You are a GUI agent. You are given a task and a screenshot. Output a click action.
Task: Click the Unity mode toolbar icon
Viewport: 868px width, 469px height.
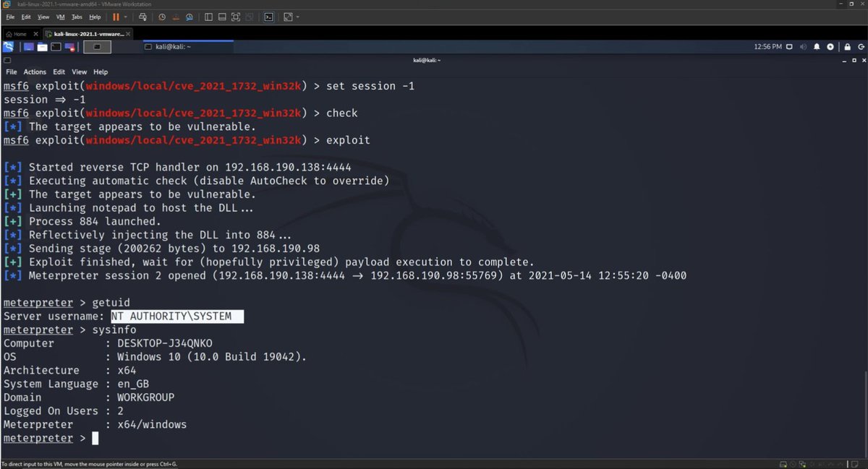(249, 17)
